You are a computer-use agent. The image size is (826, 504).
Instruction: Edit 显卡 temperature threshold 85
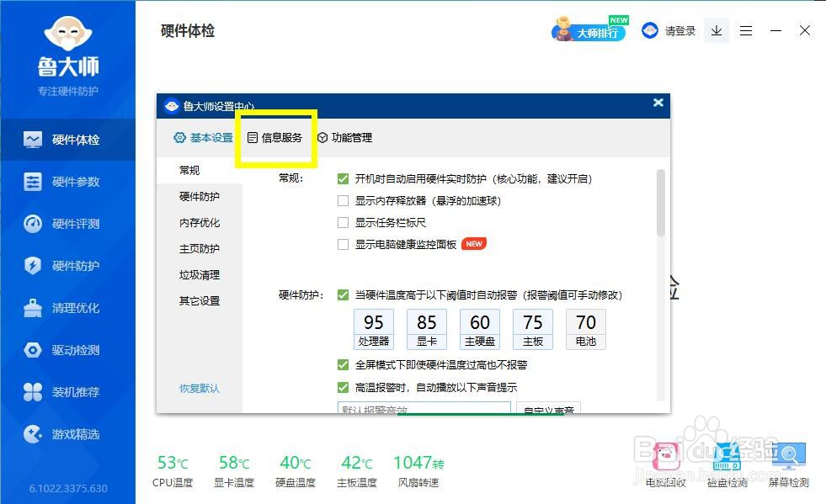point(427,321)
